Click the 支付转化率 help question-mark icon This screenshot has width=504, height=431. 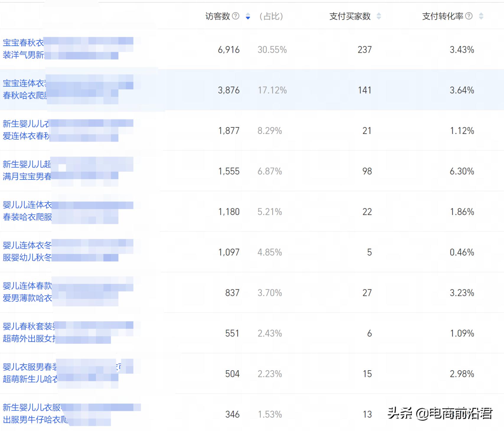click(x=469, y=16)
